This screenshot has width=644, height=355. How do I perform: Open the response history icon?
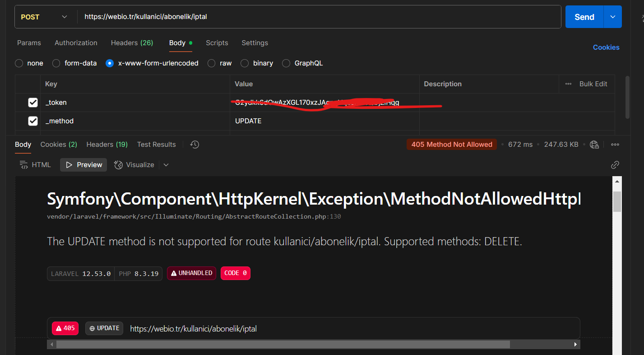pos(195,145)
